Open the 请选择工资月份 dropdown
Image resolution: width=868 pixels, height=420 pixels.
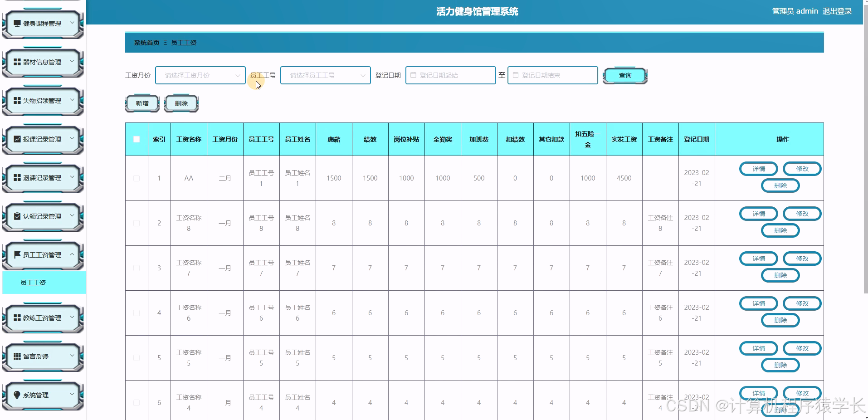tap(200, 75)
